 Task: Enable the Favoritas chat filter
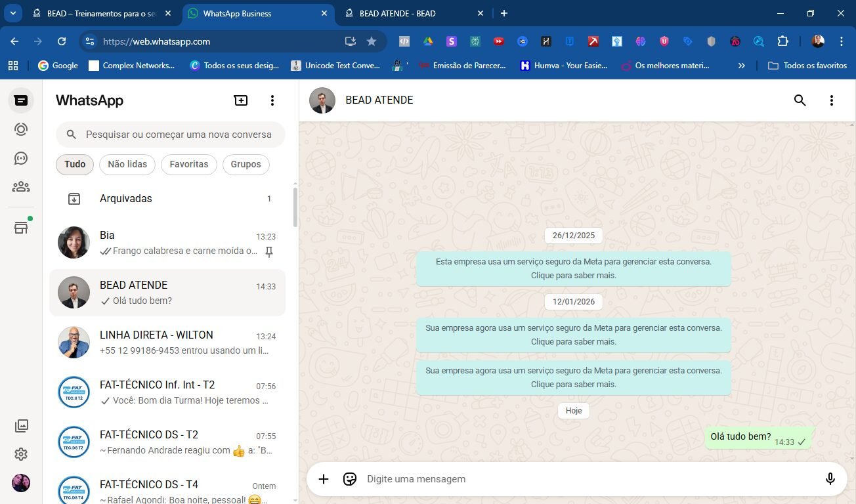click(x=189, y=164)
